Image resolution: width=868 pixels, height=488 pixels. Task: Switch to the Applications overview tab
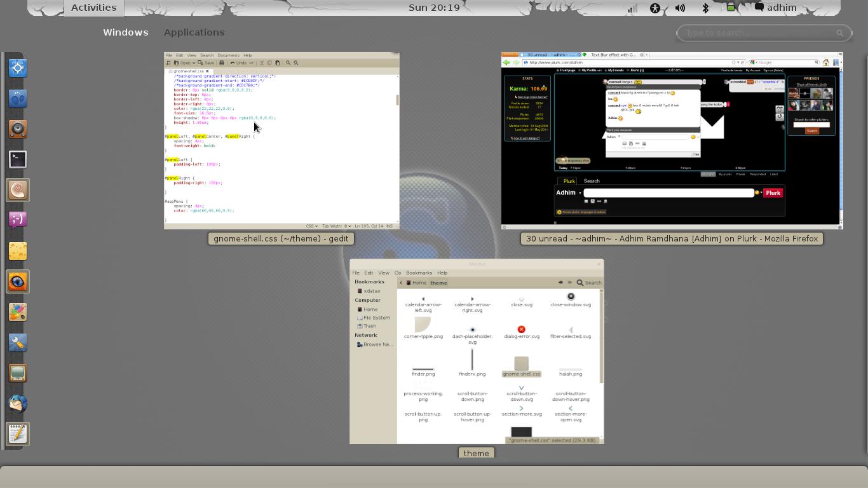coord(194,32)
